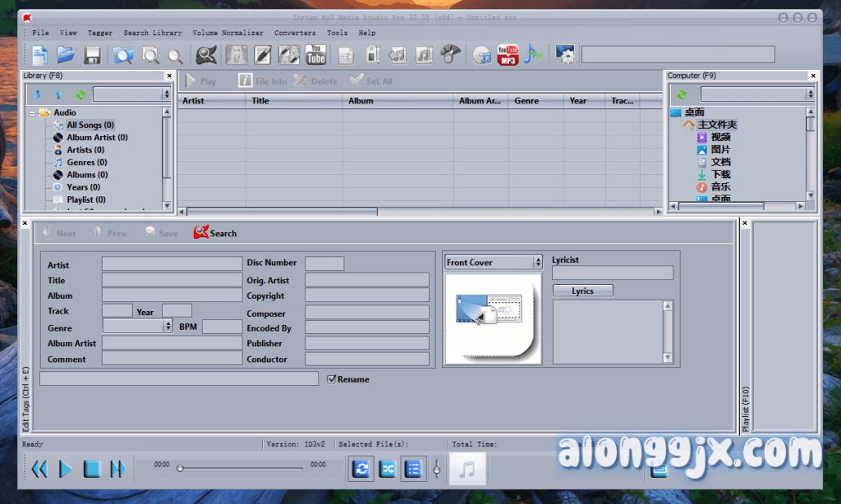Click the floppy disk Save toolbar icon
Screen dimensions: 841x504
click(x=92, y=55)
